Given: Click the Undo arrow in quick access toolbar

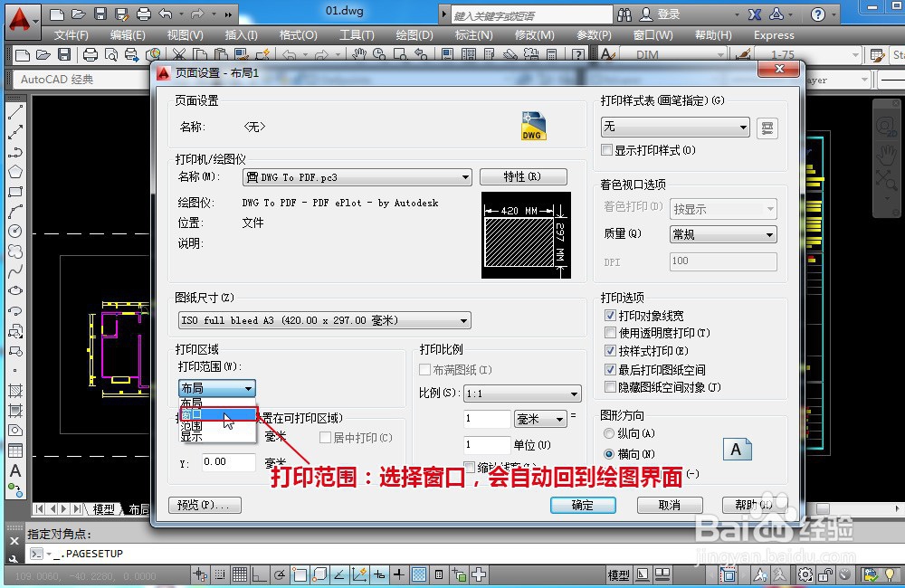Looking at the screenshot, I should click(x=167, y=14).
